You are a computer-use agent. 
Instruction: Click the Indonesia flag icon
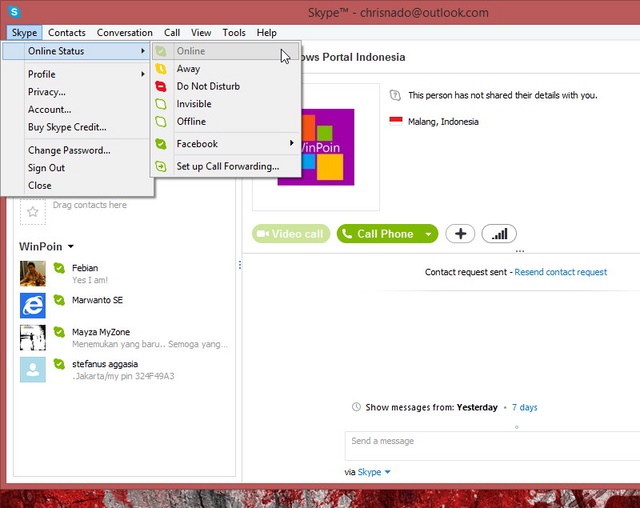tap(396, 121)
